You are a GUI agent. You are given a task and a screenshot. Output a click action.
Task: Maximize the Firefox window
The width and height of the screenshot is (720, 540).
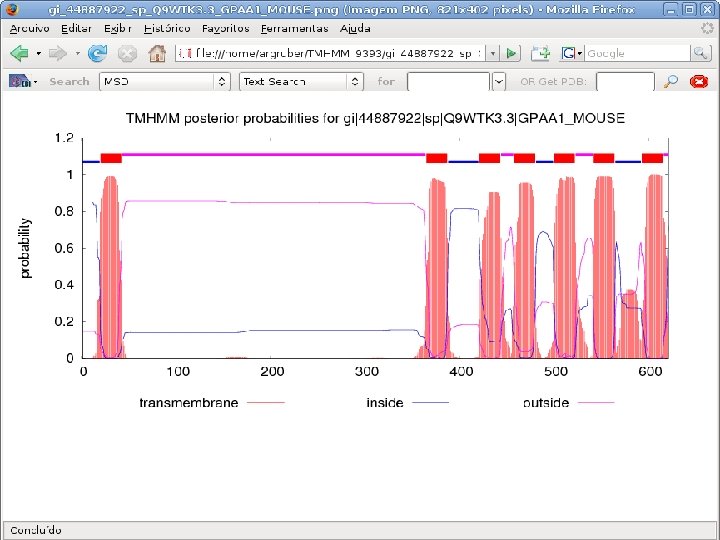[689, 9]
